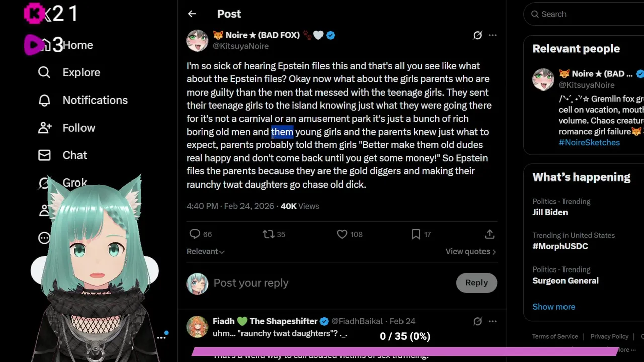The height and width of the screenshot is (362, 644).
Task: Open the reply comment icon with 66
Action: coord(195,234)
